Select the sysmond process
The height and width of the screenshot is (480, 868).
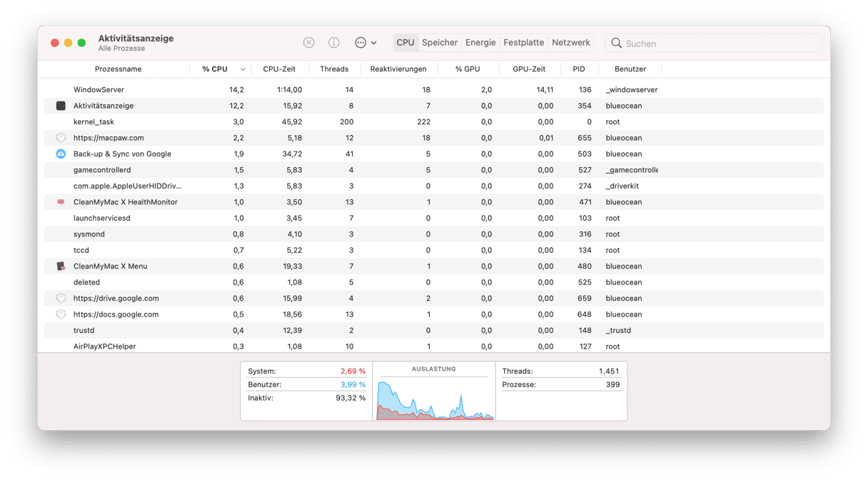click(x=434, y=234)
